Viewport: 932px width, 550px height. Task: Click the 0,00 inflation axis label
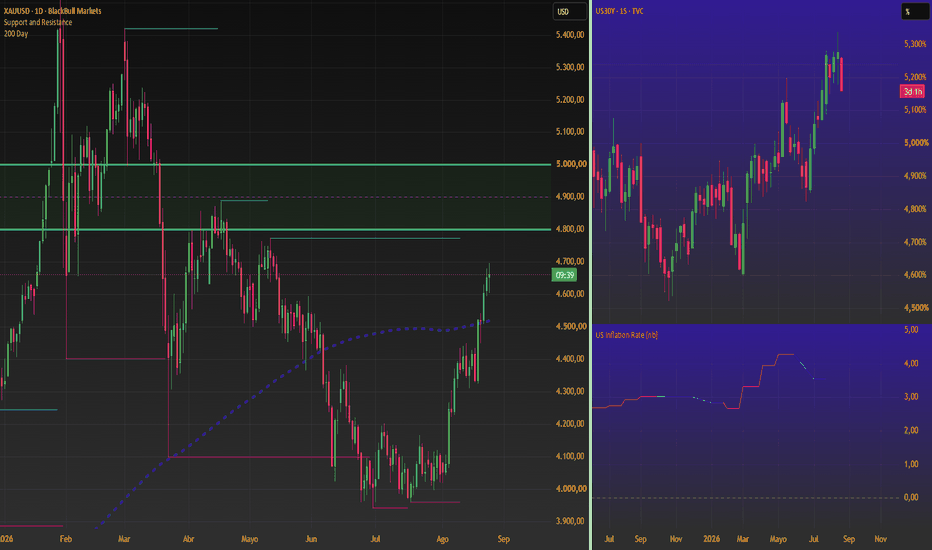911,497
